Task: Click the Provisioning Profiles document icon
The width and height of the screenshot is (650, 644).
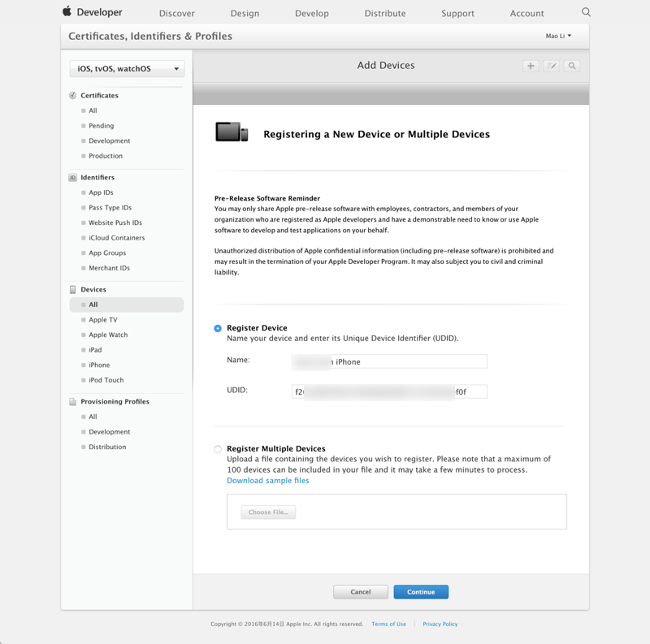Action: (x=73, y=401)
